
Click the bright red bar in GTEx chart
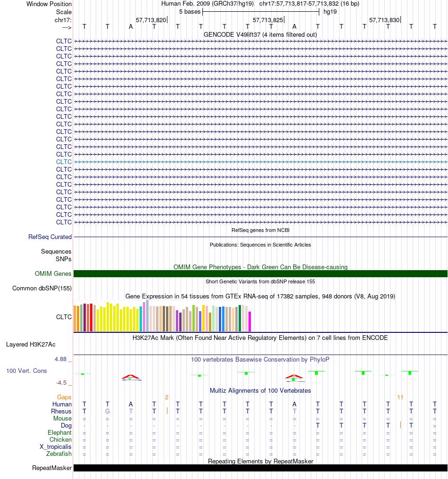pyautogui.click(x=91, y=318)
